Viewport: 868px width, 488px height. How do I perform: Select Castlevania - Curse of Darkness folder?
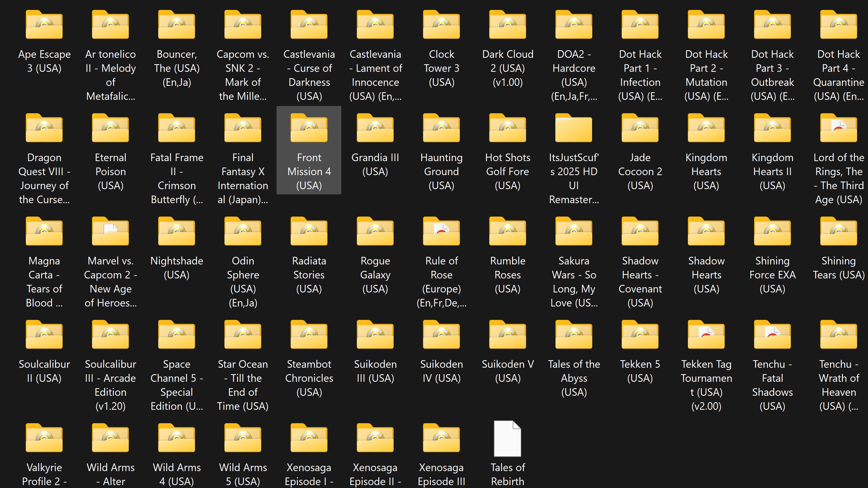click(309, 24)
